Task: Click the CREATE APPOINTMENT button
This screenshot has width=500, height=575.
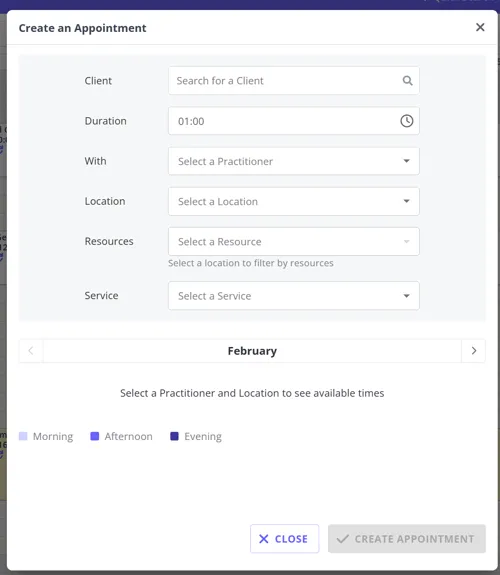Action: pyautogui.click(x=407, y=539)
